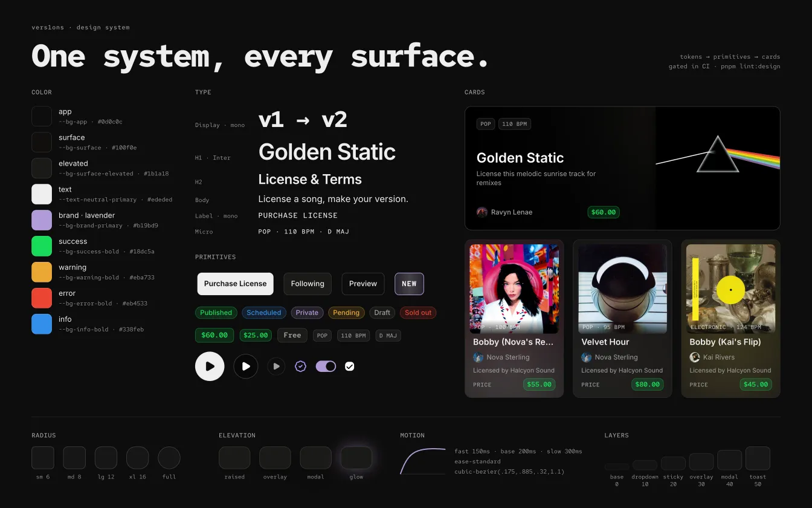812x508 pixels.
Task: Click the ease-standard motion curve graph
Action: 423,461
